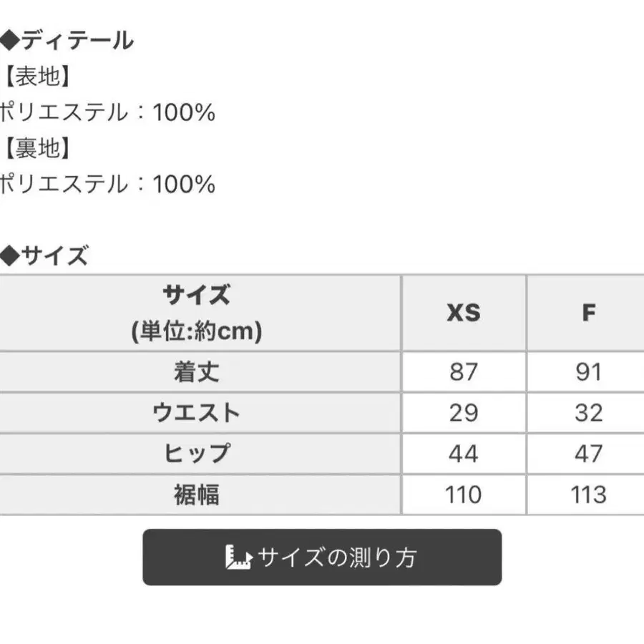Click the F hip value 47

coord(589,454)
